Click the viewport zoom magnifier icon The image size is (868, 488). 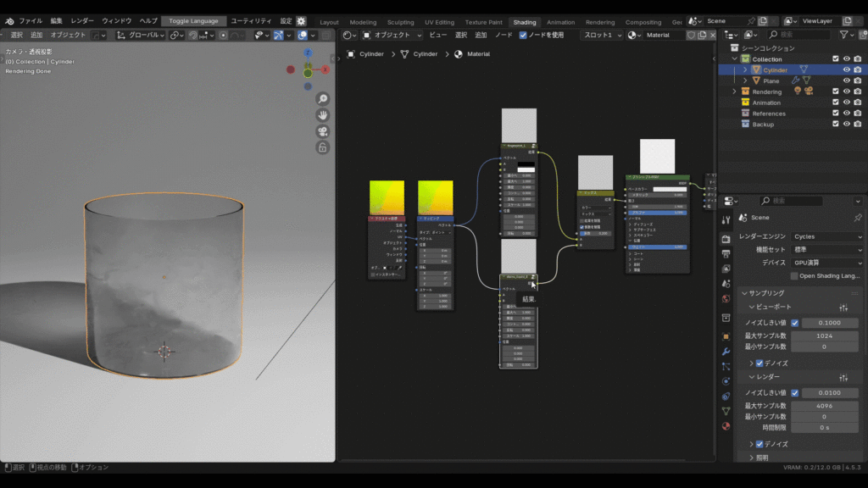pos(323,99)
